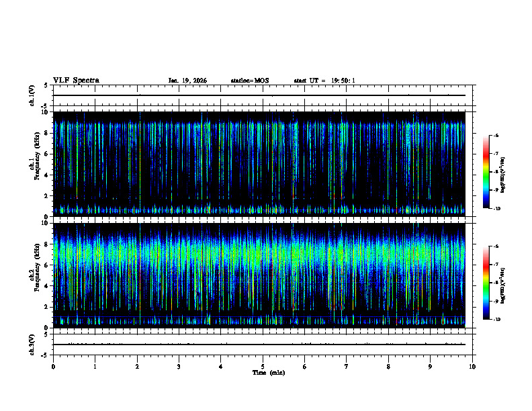Click the "VLF Spectra" title text
This screenshot has height=411, width=532.
[x=76, y=81]
